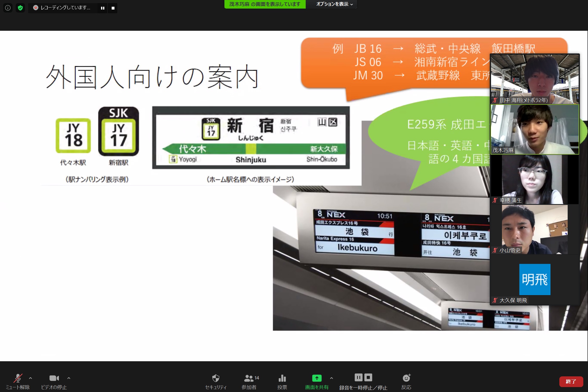The image size is (588, 392).
Task: Click the muted mic icon of 幸穂 蒲生
Action: pos(495,200)
